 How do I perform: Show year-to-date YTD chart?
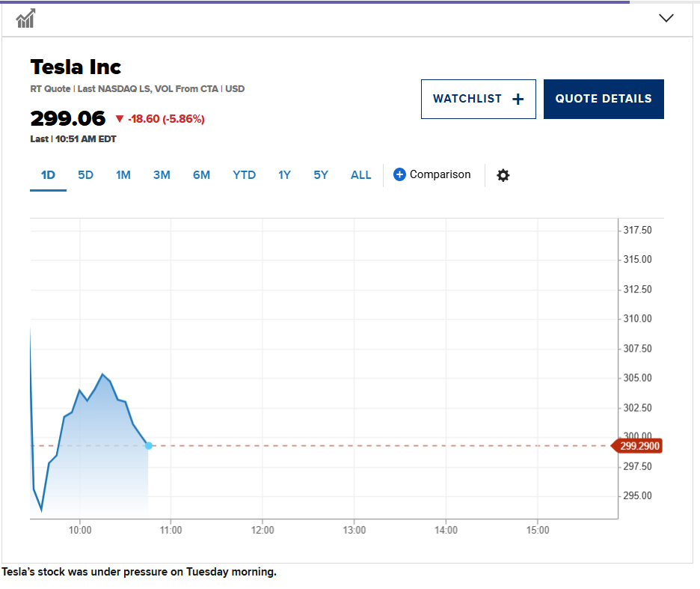245,175
